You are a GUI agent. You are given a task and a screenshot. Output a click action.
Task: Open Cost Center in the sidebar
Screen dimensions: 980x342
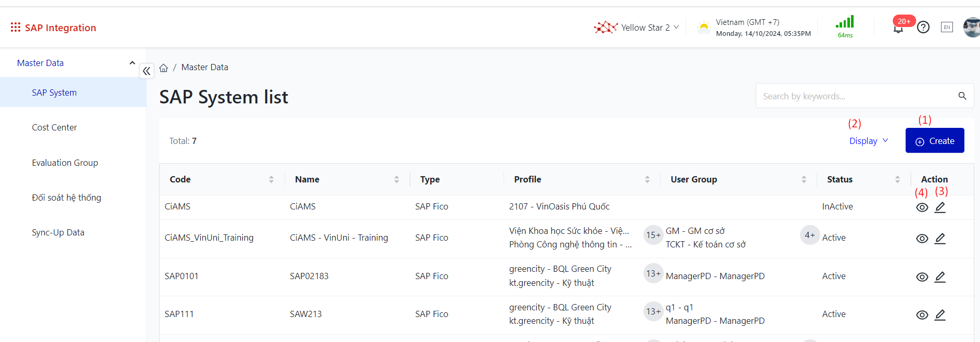pos(54,127)
